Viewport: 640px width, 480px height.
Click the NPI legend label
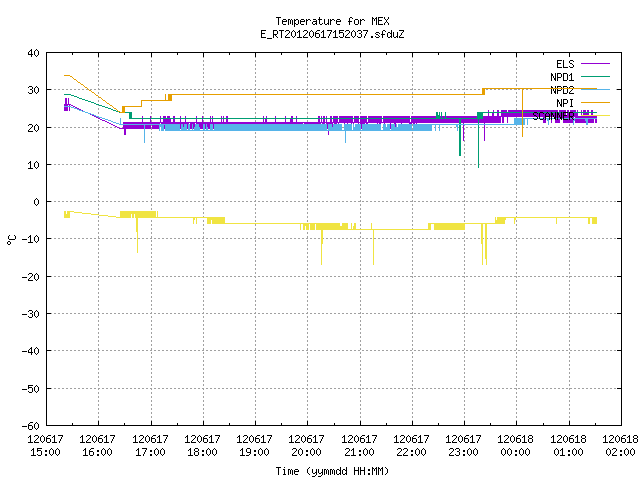coord(565,103)
